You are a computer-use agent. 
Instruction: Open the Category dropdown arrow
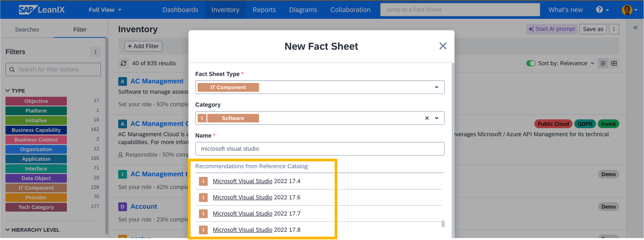[x=436, y=118]
